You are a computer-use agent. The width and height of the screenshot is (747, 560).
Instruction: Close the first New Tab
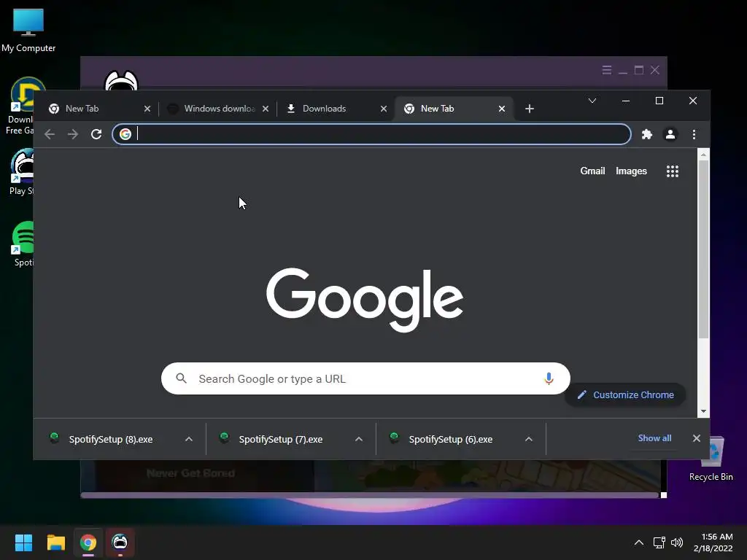coord(147,109)
